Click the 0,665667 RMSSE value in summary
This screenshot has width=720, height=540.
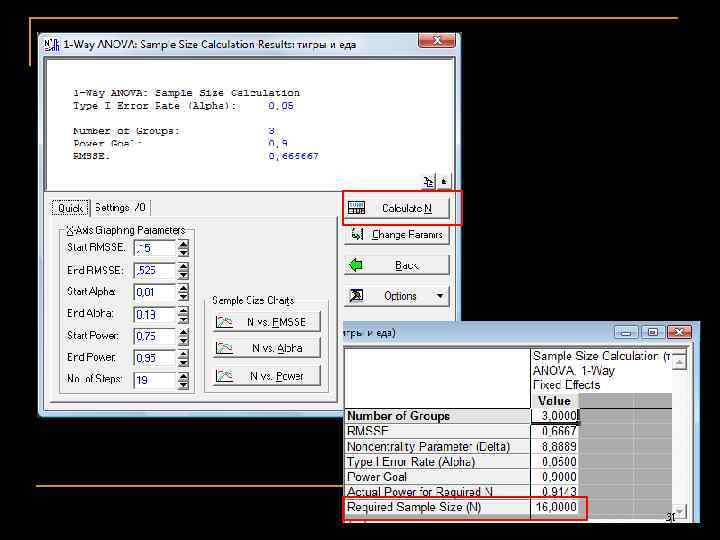click(293, 156)
